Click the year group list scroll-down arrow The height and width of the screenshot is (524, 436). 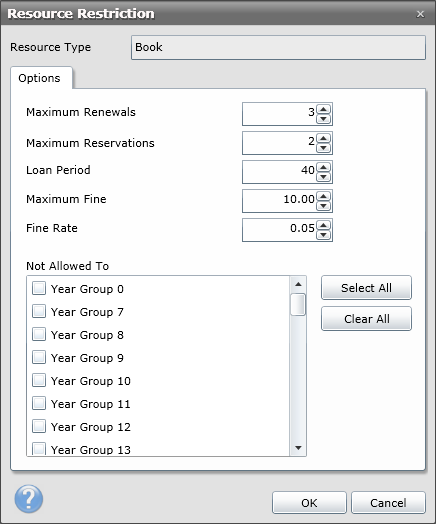pos(298,448)
